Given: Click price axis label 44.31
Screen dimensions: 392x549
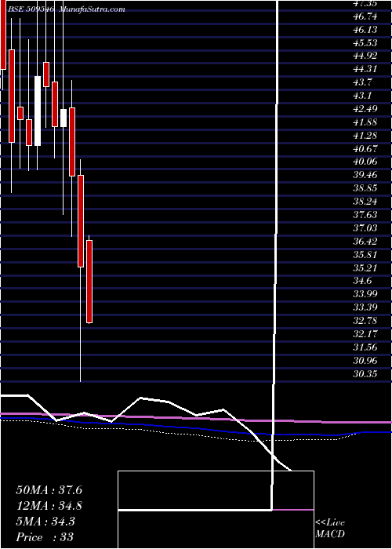Looking at the screenshot, I should click(x=365, y=69).
